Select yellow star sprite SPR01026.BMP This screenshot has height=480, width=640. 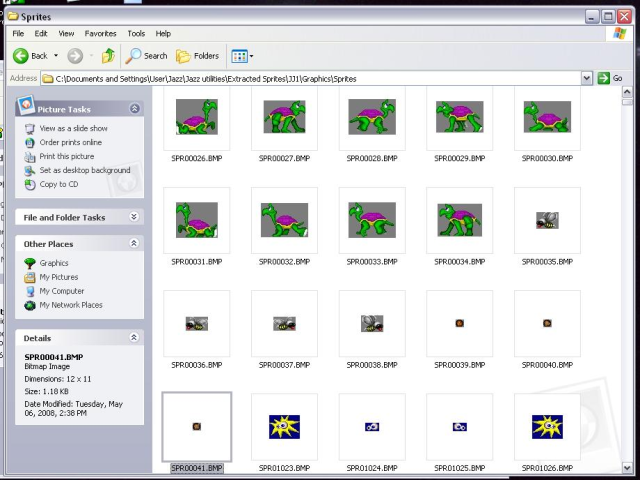[547, 427]
